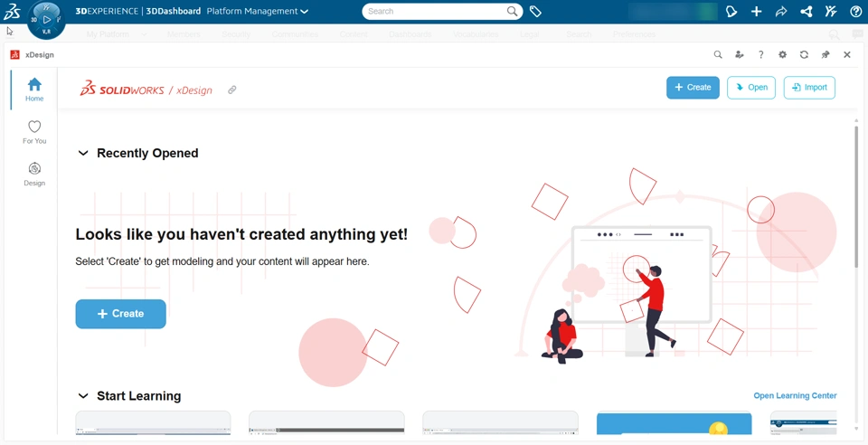This screenshot has height=445, width=868.
Task: Click the 3DDashboard title text
Action: tap(174, 11)
